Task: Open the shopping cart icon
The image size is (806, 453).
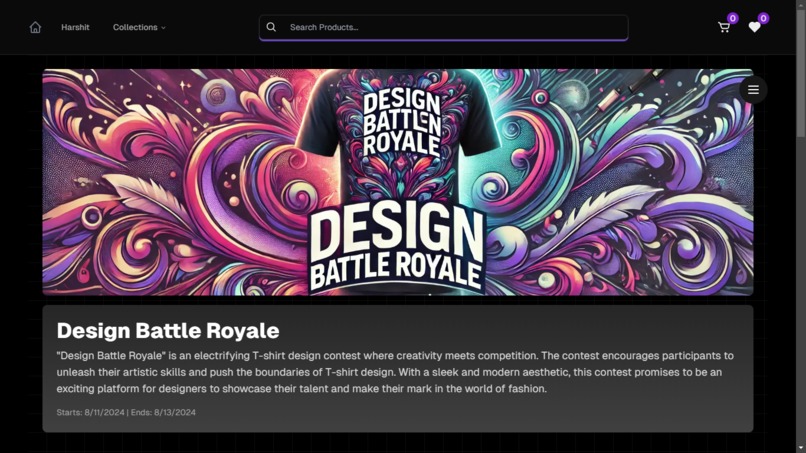Action: pos(724,27)
